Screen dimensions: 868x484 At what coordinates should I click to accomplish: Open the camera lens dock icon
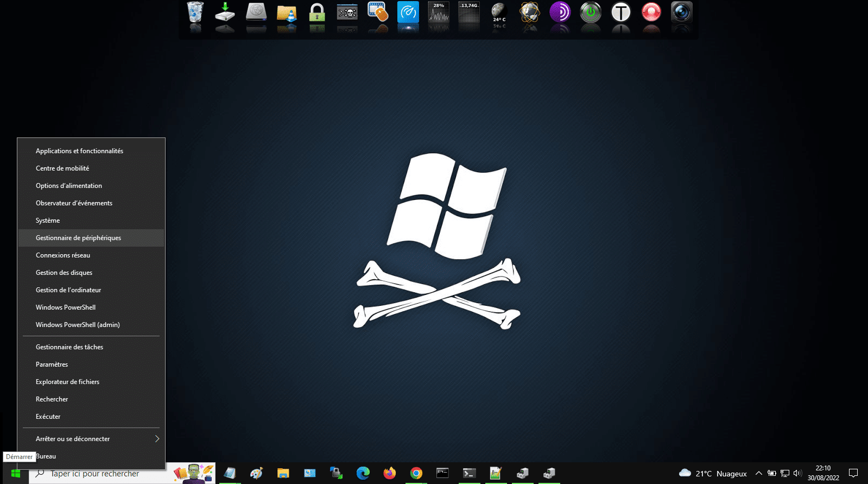click(682, 12)
